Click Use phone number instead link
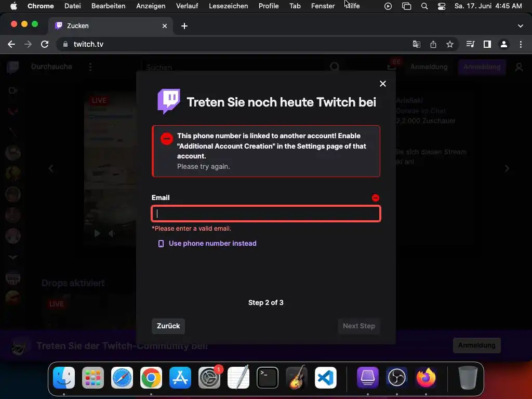The width and height of the screenshot is (532, 399). [212, 243]
